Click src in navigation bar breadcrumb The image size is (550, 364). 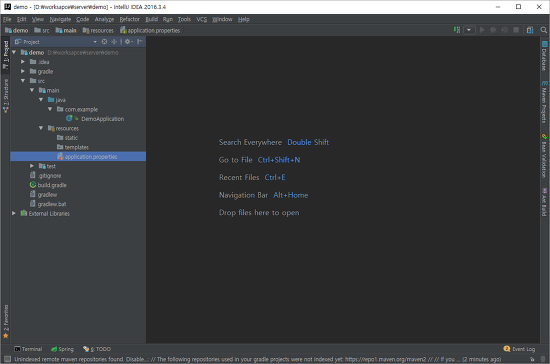pyautogui.click(x=42, y=31)
